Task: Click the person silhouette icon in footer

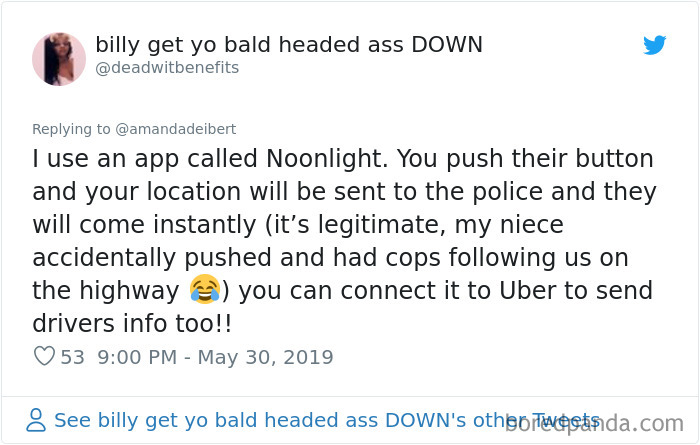Action: (36, 420)
